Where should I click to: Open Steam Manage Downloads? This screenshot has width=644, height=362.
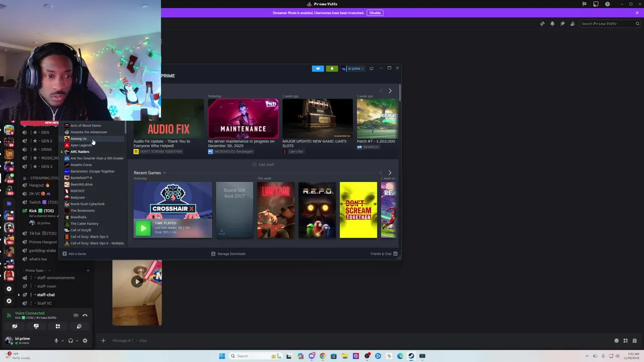tap(228, 254)
